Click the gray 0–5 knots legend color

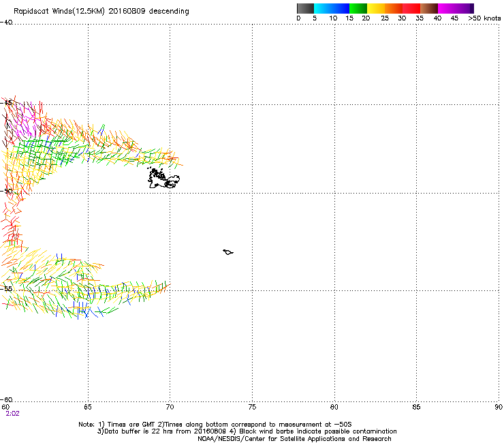tap(305, 8)
